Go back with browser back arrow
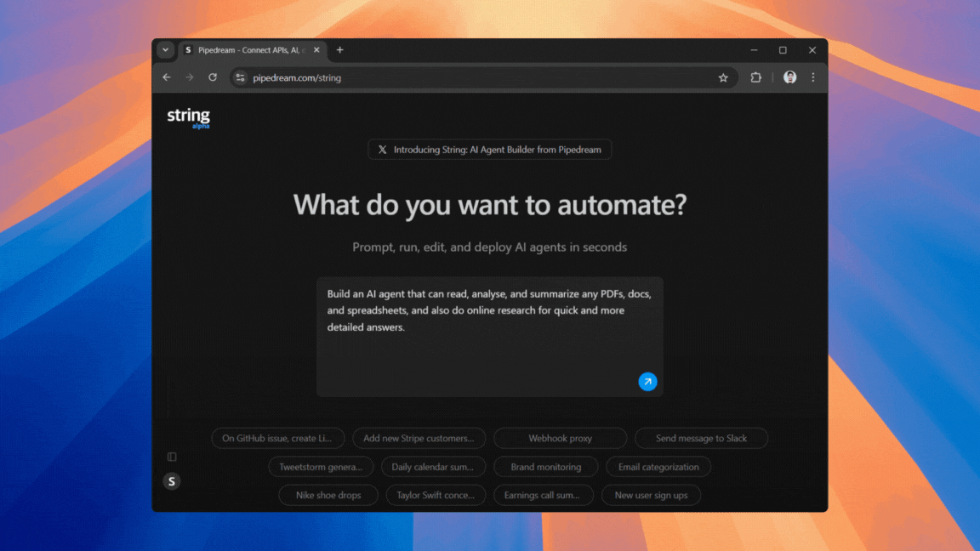 [167, 77]
